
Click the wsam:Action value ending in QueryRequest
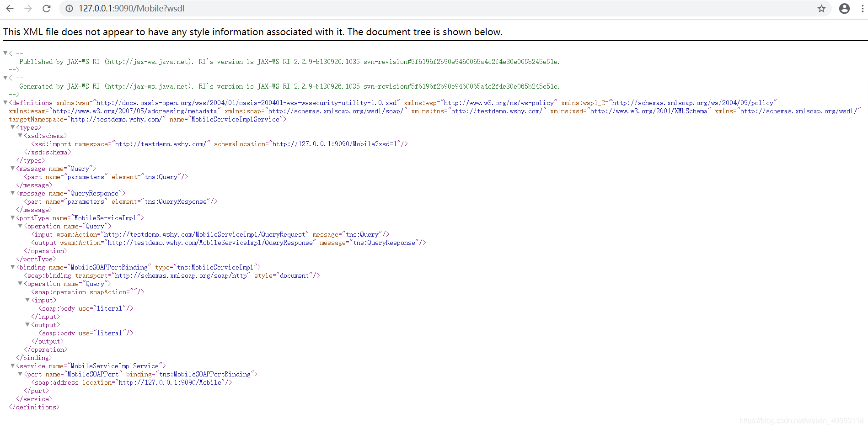pos(204,234)
